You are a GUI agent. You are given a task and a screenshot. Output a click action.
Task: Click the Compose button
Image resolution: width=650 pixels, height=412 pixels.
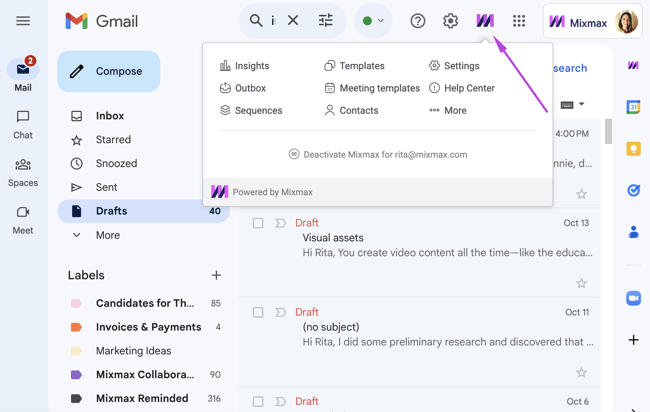tap(109, 71)
